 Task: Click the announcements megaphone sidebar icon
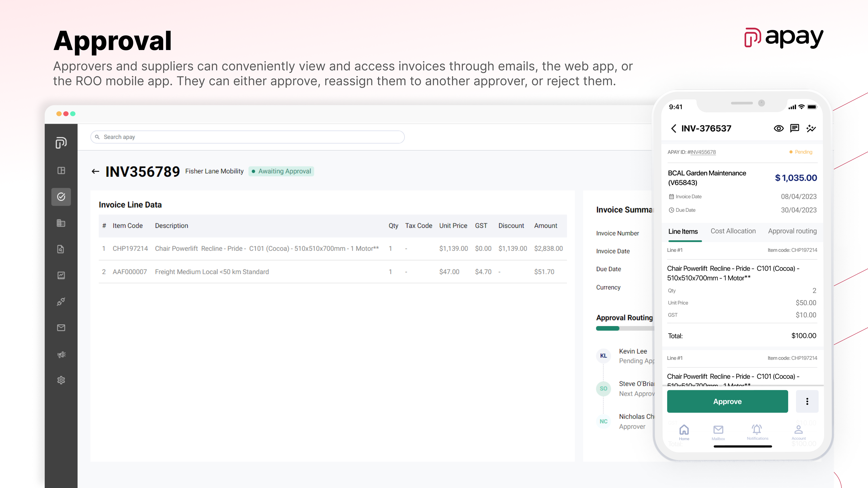(x=61, y=354)
